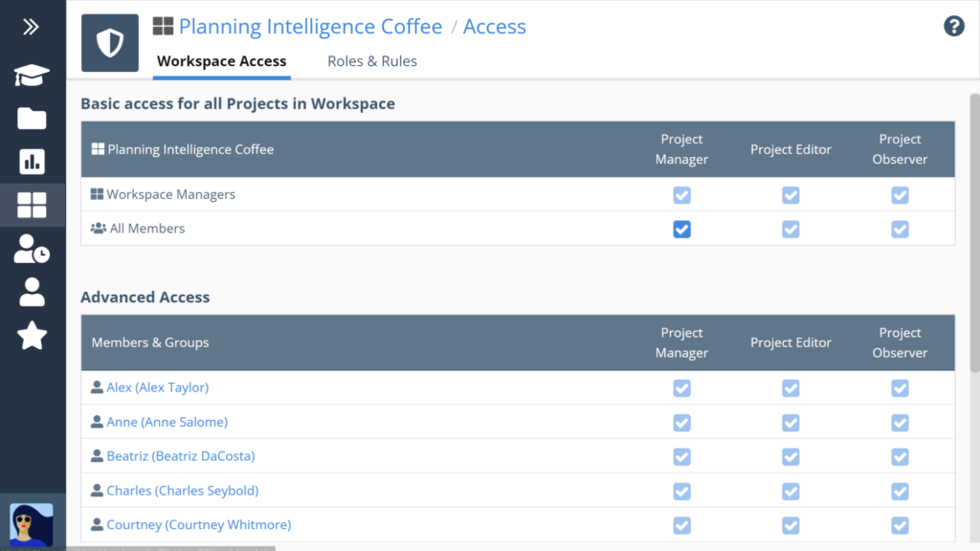980x551 pixels.
Task: Toggle Project Editor for Workspace Managers
Action: coord(791,195)
